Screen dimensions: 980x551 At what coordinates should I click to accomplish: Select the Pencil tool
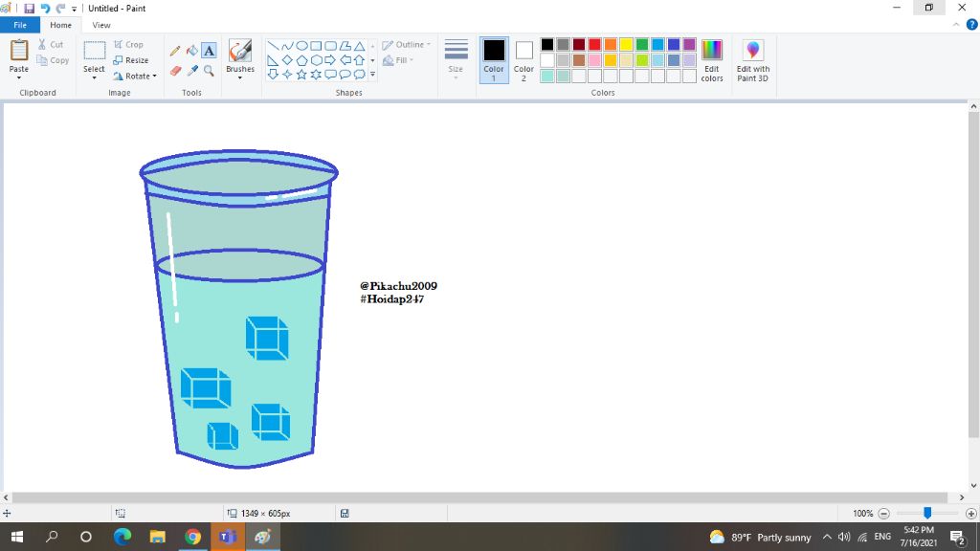tap(175, 52)
